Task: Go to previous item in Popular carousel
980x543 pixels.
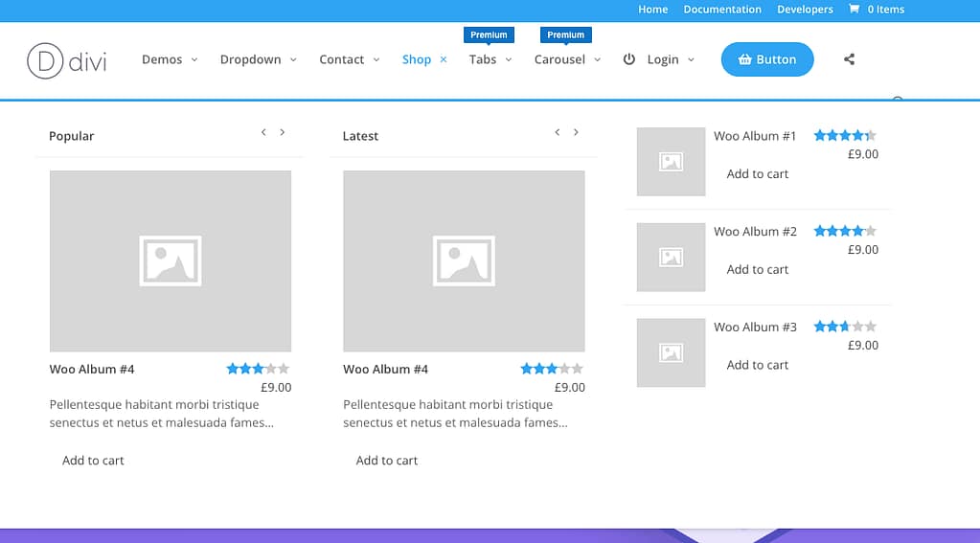Action: (x=263, y=132)
